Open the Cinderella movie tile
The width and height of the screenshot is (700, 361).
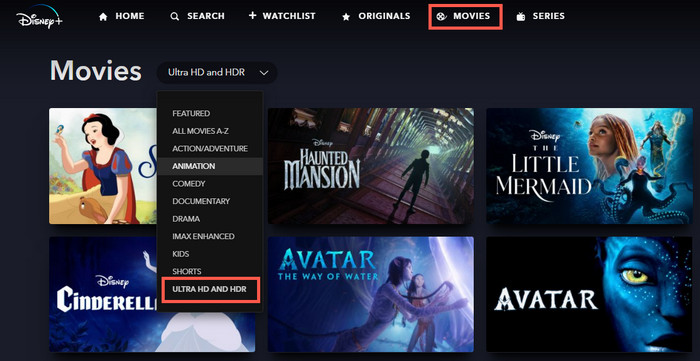[103, 295]
